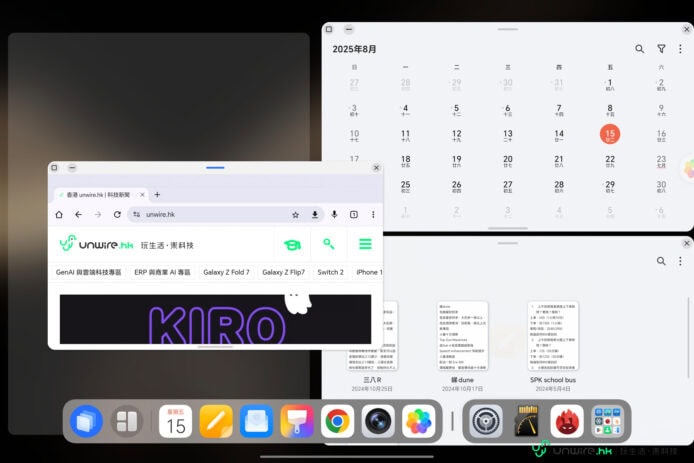
Task: Open the calendar's three-dot more options
Action: (x=682, y=48)
